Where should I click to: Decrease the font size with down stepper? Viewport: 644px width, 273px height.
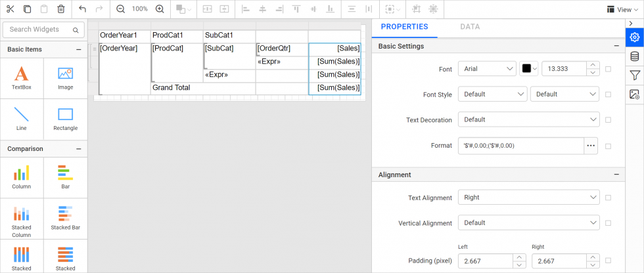tap(591, 73)
